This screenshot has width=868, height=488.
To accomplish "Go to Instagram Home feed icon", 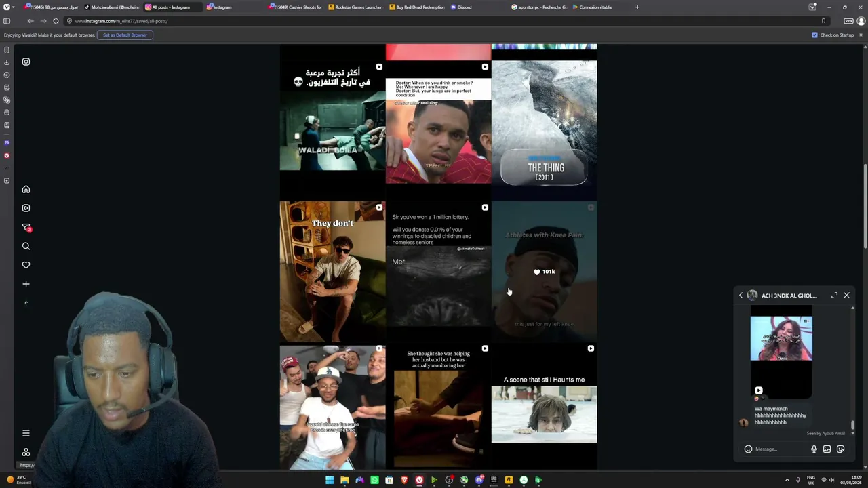I will (x=26, y=189).
